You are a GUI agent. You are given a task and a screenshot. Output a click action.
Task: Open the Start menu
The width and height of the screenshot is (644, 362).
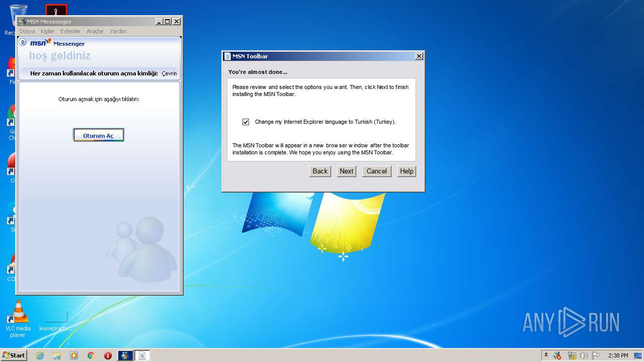tap(14, 355)
